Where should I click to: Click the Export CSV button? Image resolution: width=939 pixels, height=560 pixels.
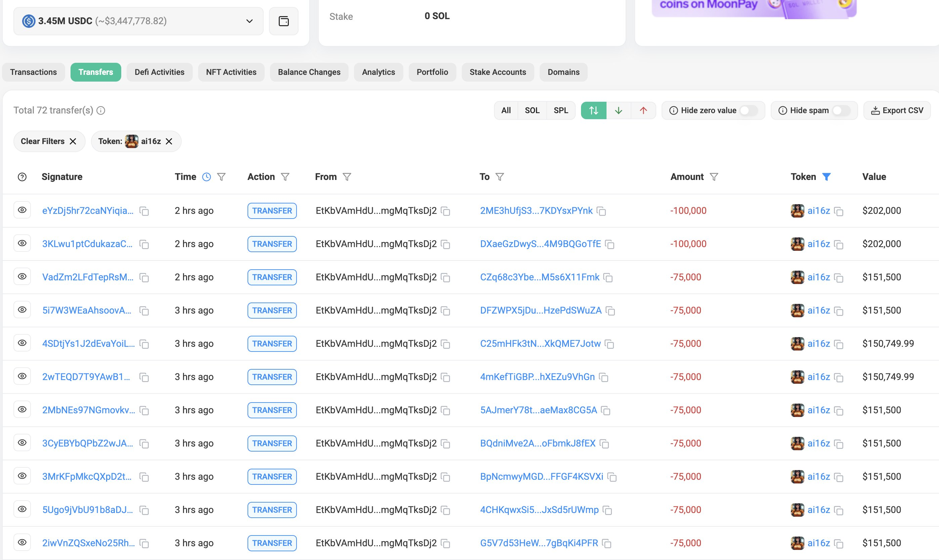pyautogui.click(x=897, y=110)
